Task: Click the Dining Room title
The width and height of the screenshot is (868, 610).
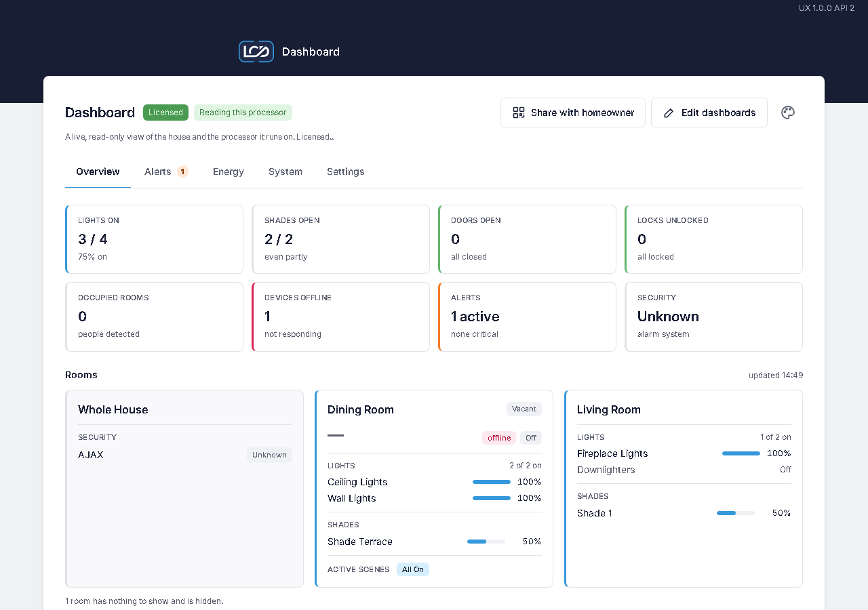Action: tap(361, 409)
